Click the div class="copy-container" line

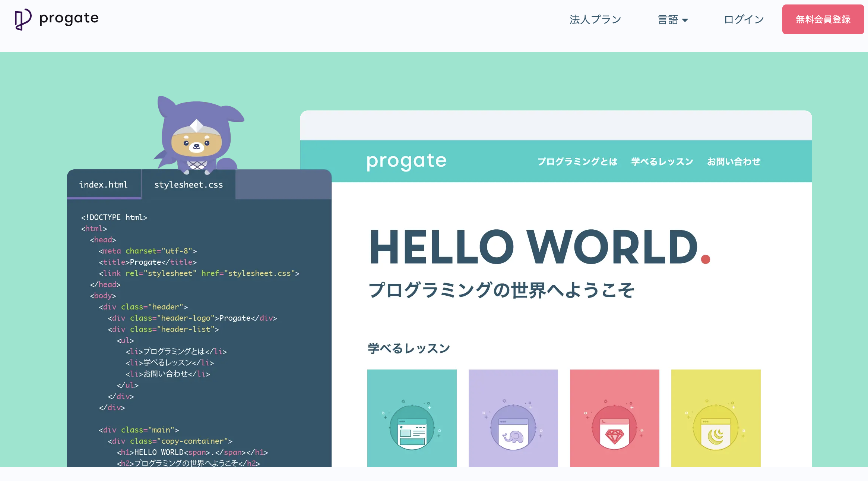pyautogui.click(x=170, y=441)
